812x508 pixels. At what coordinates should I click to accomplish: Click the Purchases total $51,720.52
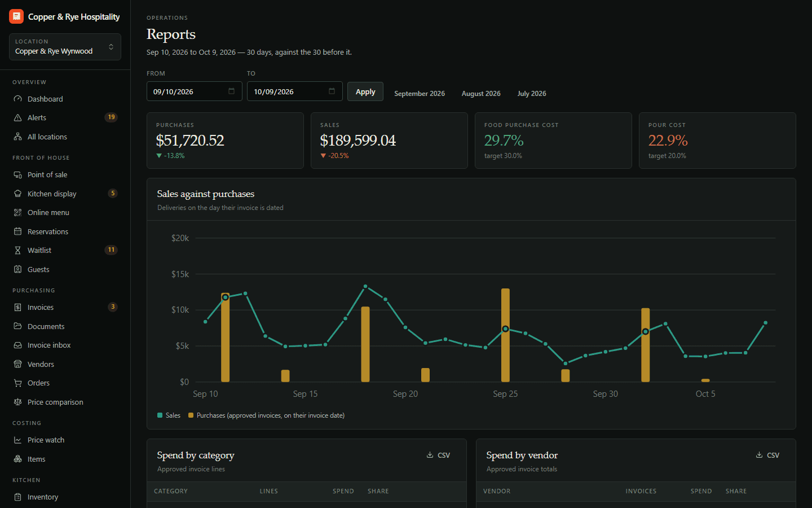(x=190, y=140)
